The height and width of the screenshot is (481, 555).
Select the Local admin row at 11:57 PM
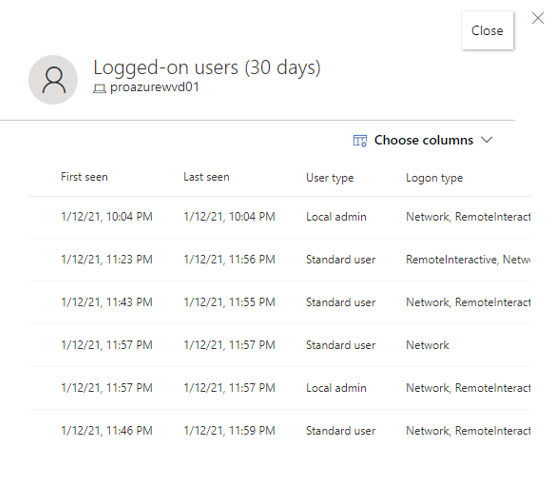(279, 388)
